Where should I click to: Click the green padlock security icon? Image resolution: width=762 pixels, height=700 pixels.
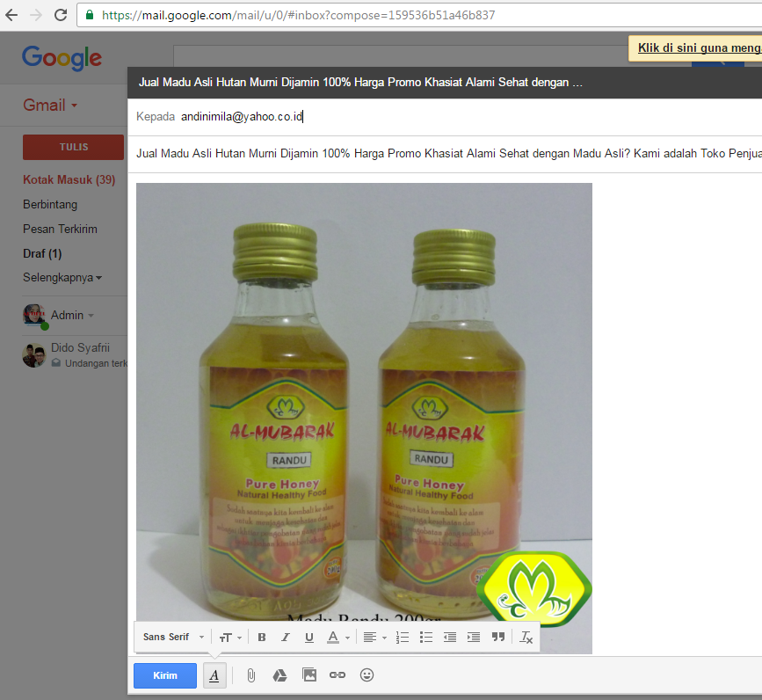tap(90, 15)
